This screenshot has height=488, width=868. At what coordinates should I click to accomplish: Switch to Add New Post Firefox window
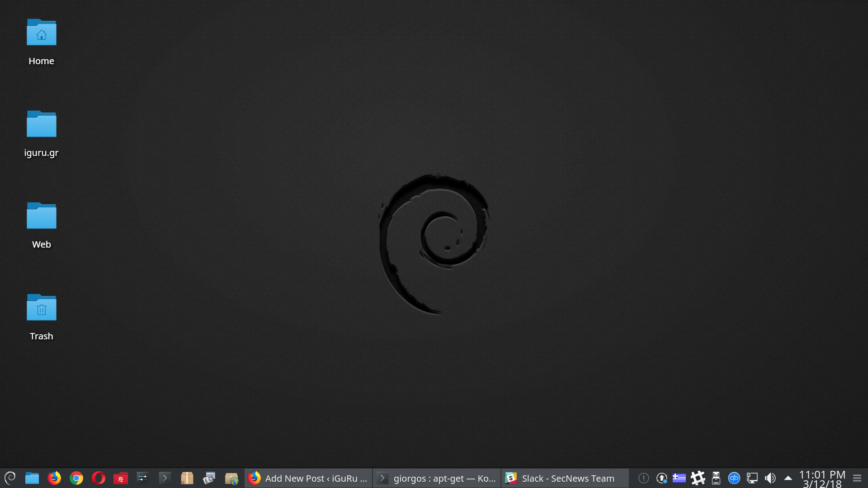click(308, 478)
